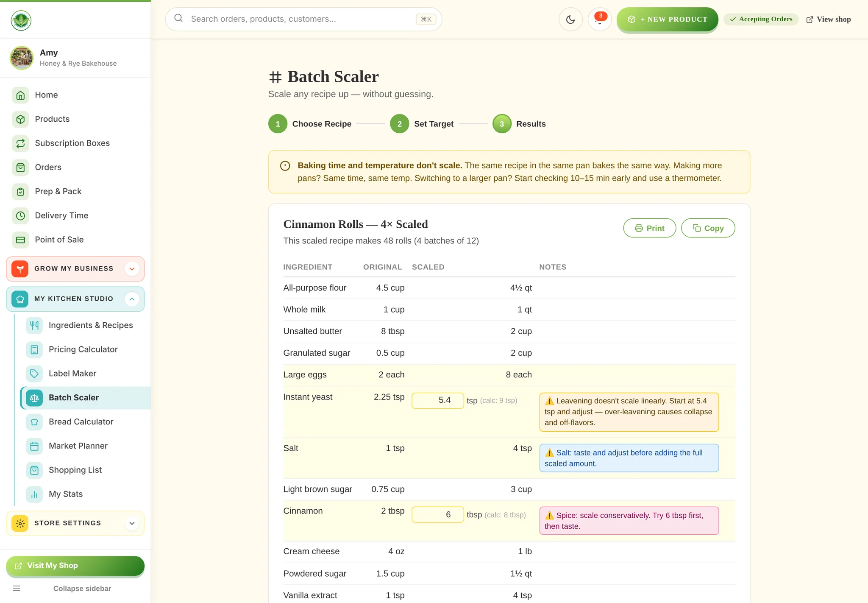Open Subscription Boxes icon
This screenshot has width=868, height=603.
pos(20,143)
